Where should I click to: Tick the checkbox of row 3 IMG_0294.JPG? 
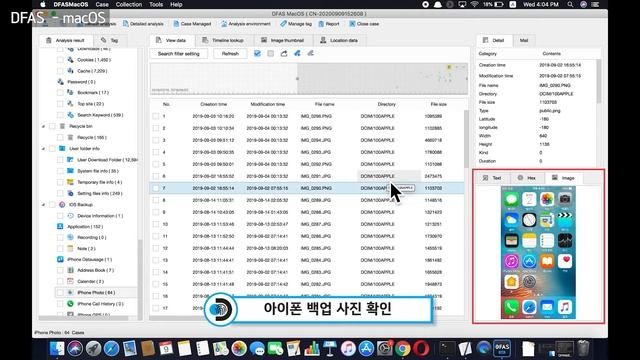[x=156, y=140]
